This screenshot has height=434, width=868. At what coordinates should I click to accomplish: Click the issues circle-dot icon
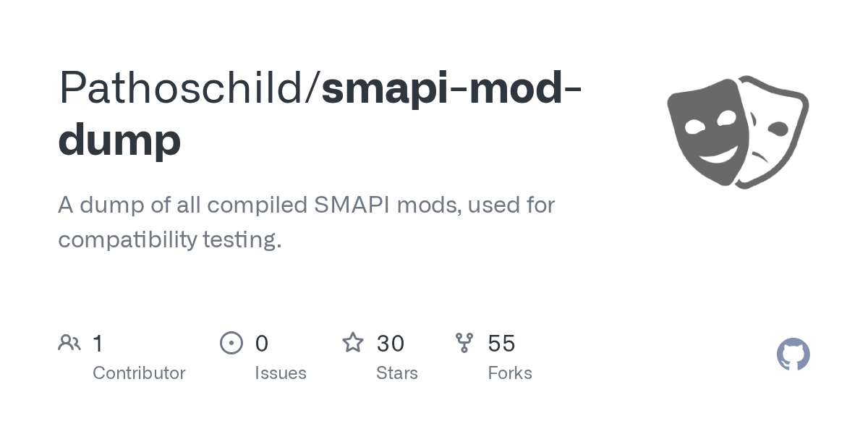pyautogui.click(x=231, y=343)
